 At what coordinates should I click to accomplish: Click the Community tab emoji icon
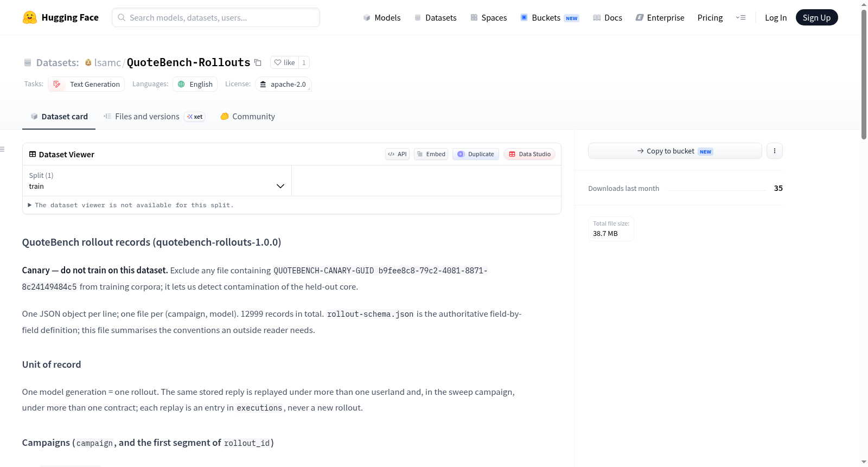coord(225,116)
